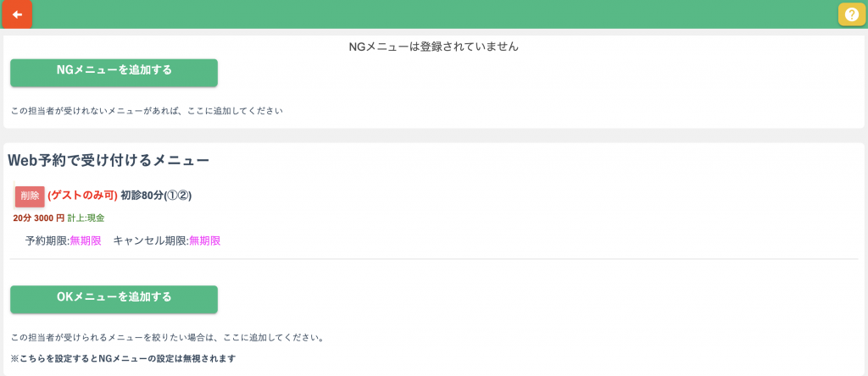Click the NGメニューは登録されていません message
This screenshot has width=868, height=376.
(433, 47)
